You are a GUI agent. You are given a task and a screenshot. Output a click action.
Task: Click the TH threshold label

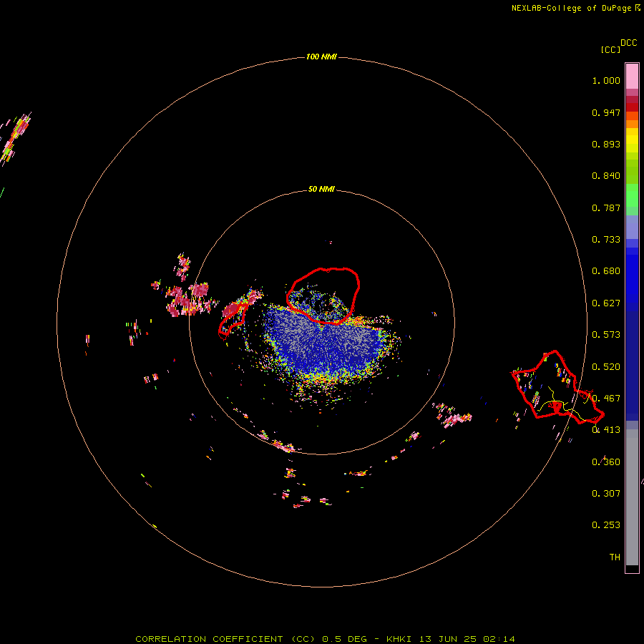(615, 557)
